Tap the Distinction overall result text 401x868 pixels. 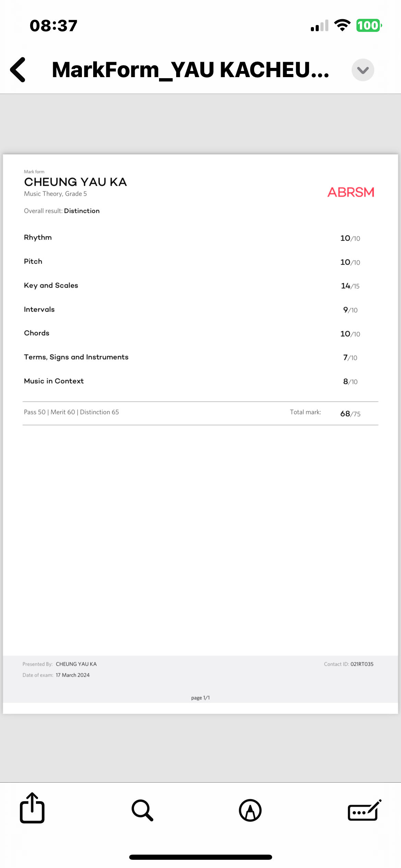click(82, 211)
